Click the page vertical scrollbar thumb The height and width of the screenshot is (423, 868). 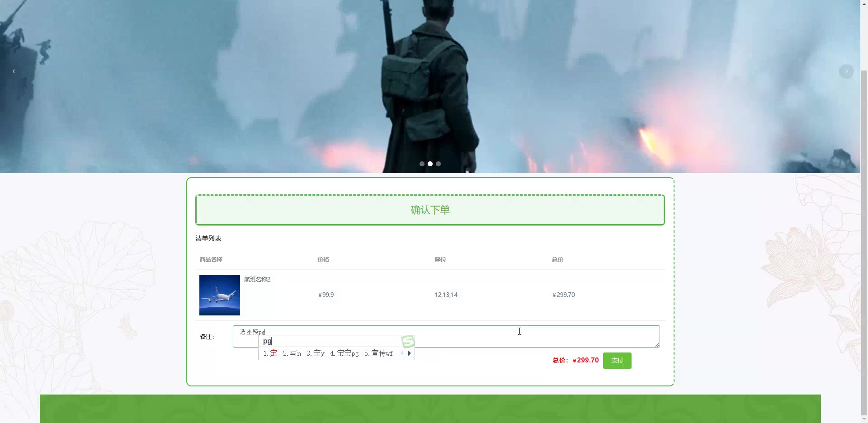click(864, 242)
